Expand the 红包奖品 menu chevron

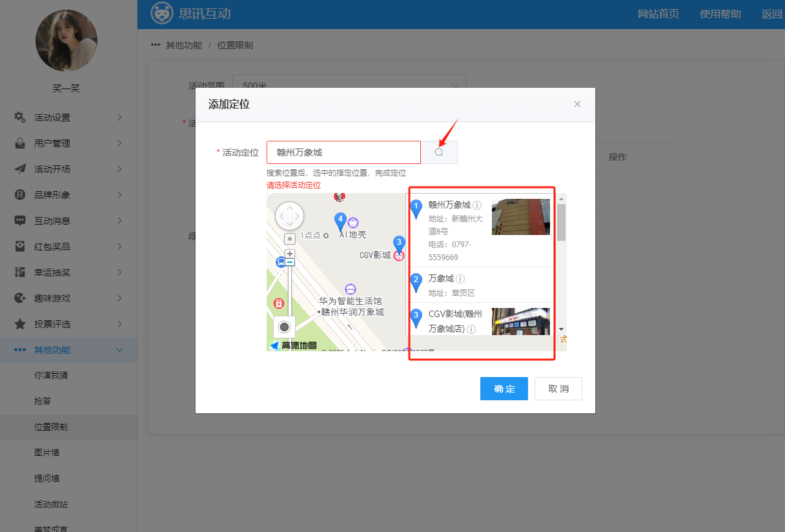[x=119, y=246]
